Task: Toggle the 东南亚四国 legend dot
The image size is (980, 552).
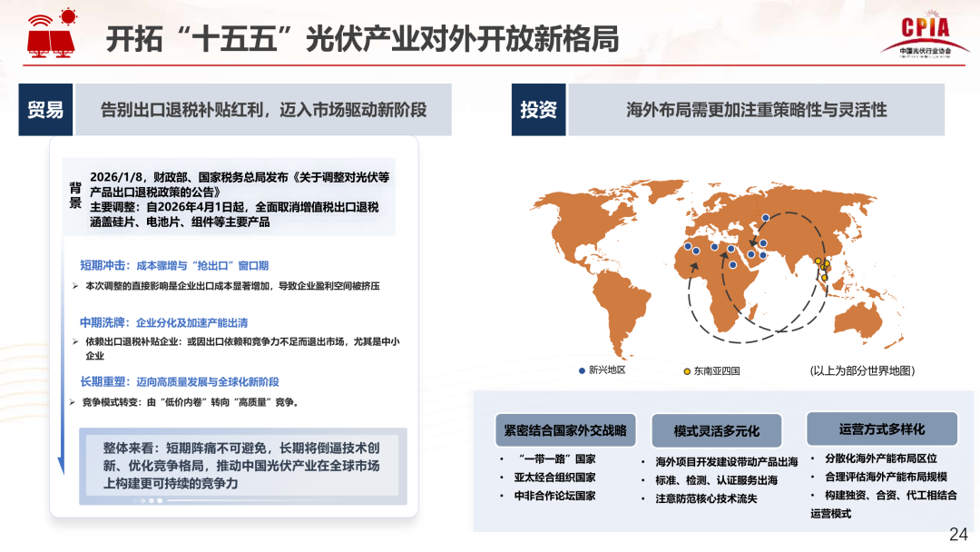Action: point(688,370)
